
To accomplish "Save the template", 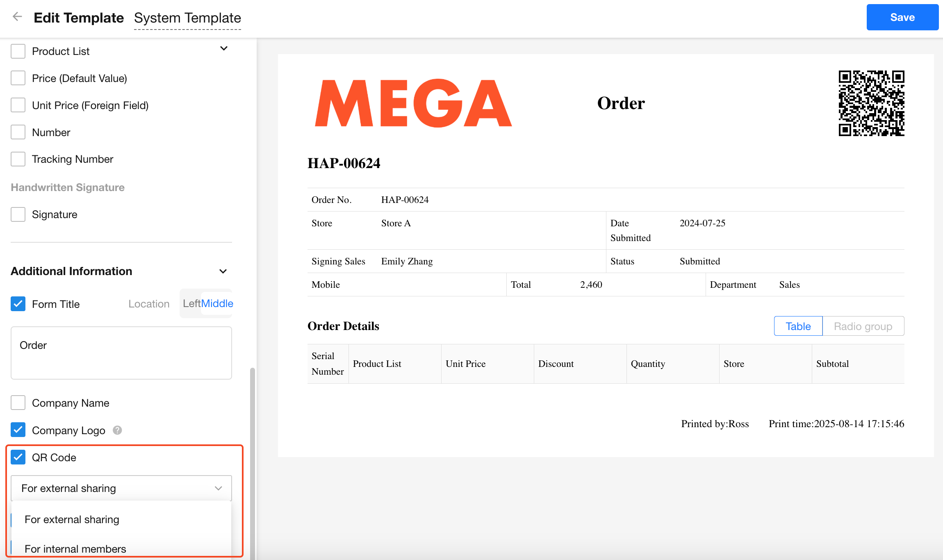I will click(902, 17).
